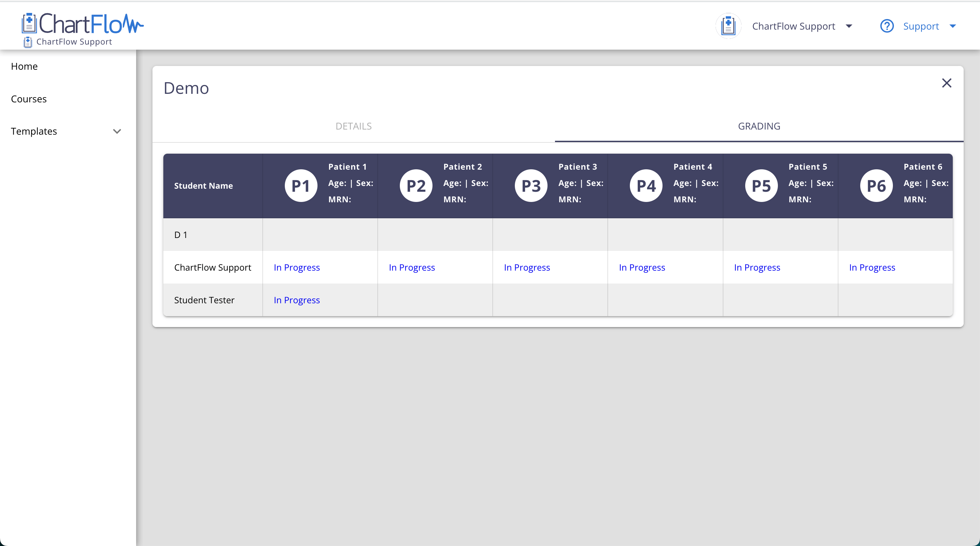Viewport: 980px width, 546px height.
Task: Open ChartFlow Support's Patient 5 In Progress link
Action: (757, 267)
